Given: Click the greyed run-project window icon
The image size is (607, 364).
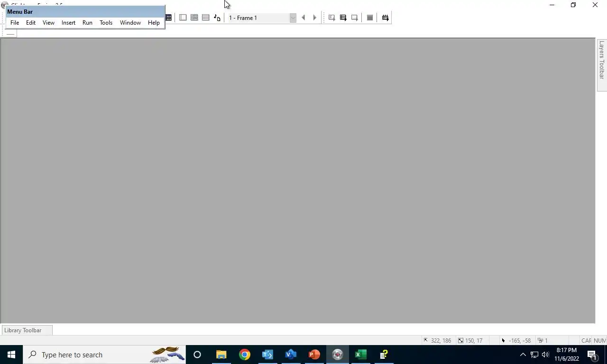Looking at the screenshot, I should coord(354,18).
